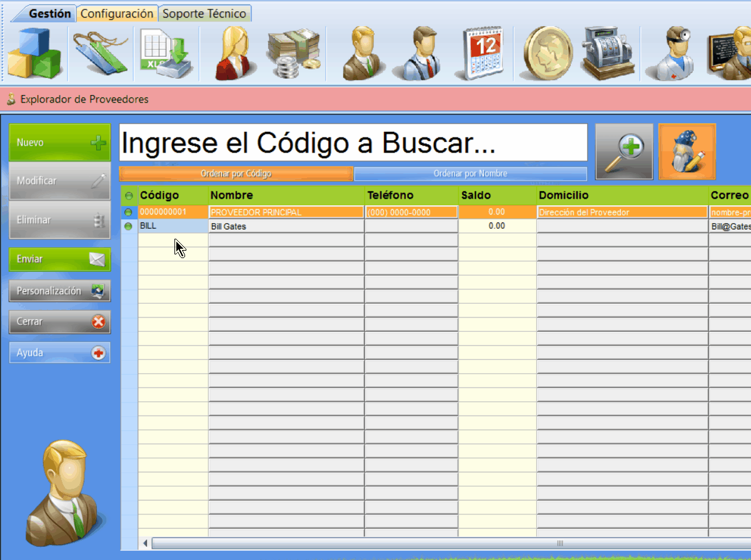
Task: Select the Excel export icon on the toolbar
Action: coord(166,53)
